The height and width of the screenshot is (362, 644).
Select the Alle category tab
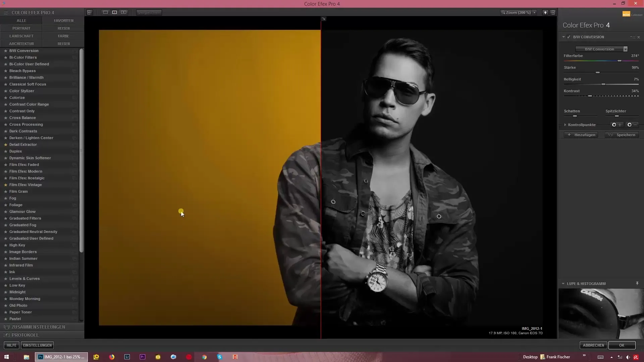tap(21, 20)
